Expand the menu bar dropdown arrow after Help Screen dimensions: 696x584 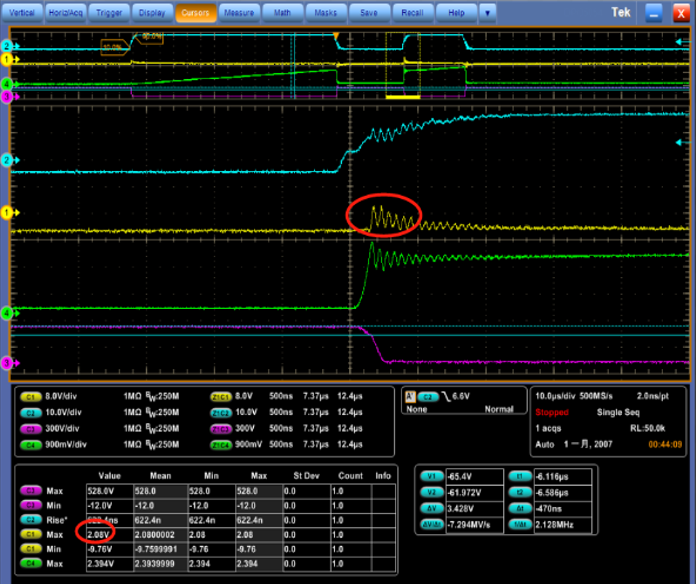[x=487, y=13]
